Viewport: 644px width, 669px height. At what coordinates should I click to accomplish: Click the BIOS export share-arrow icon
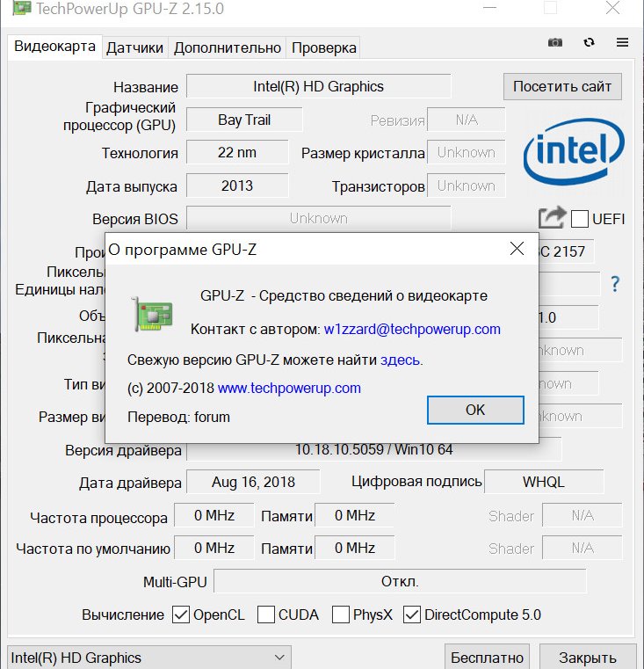pyautogui.click(x=553, y=218)
